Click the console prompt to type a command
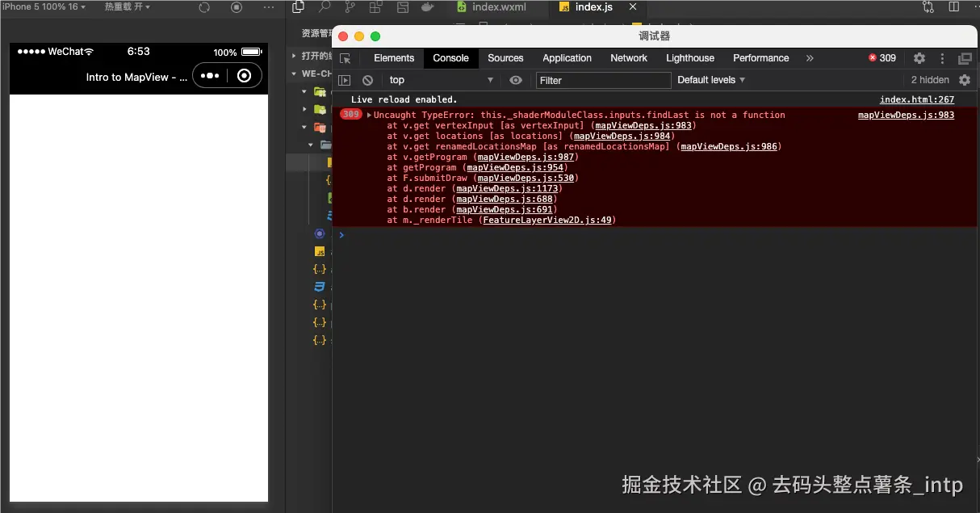 pyautogui.click(x=484, y=235)
